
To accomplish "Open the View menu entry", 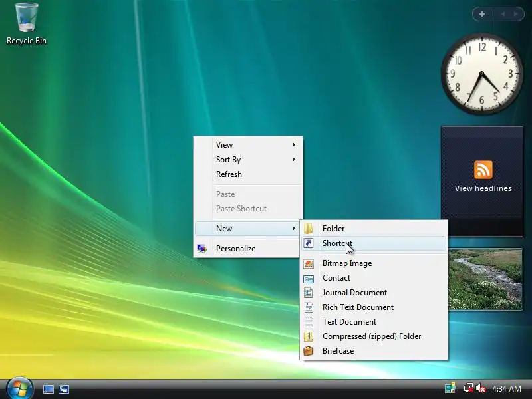I will [x=248, y=145].
